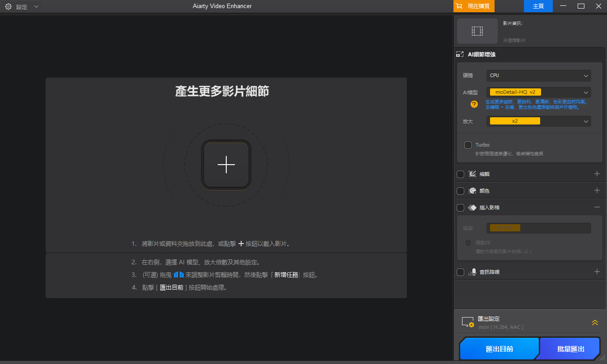This screenshot has height=364, width=607.
Task: Toggle the 慢動作 slow motion checkbox
Action: [x=468, y=243]
